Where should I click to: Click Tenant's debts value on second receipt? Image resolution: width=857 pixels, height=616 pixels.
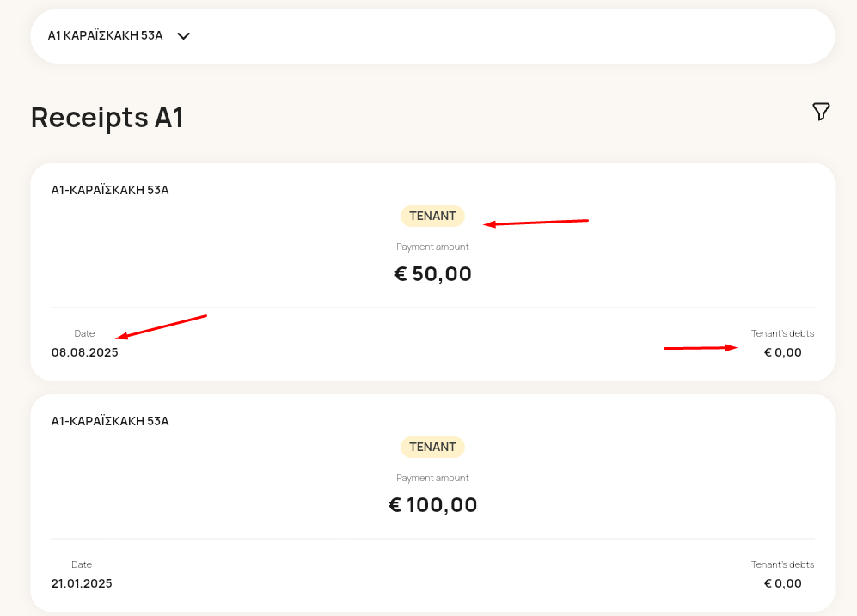(x=783, y=583)
